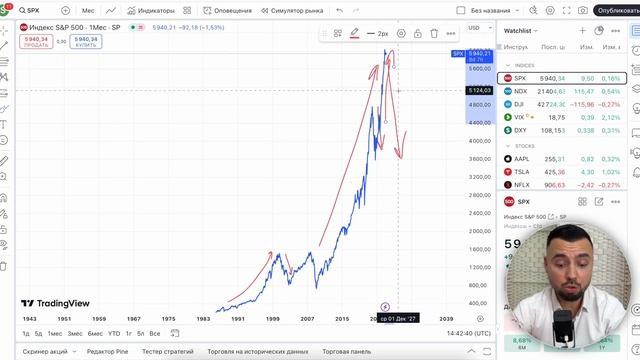Click the ПРОДАТЬ 5940,34 button

36,42
